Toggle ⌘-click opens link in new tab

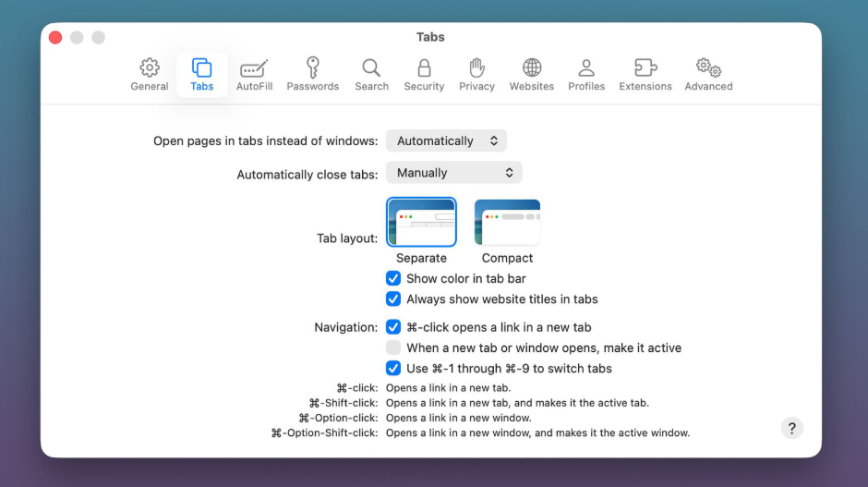click(393, 327)
